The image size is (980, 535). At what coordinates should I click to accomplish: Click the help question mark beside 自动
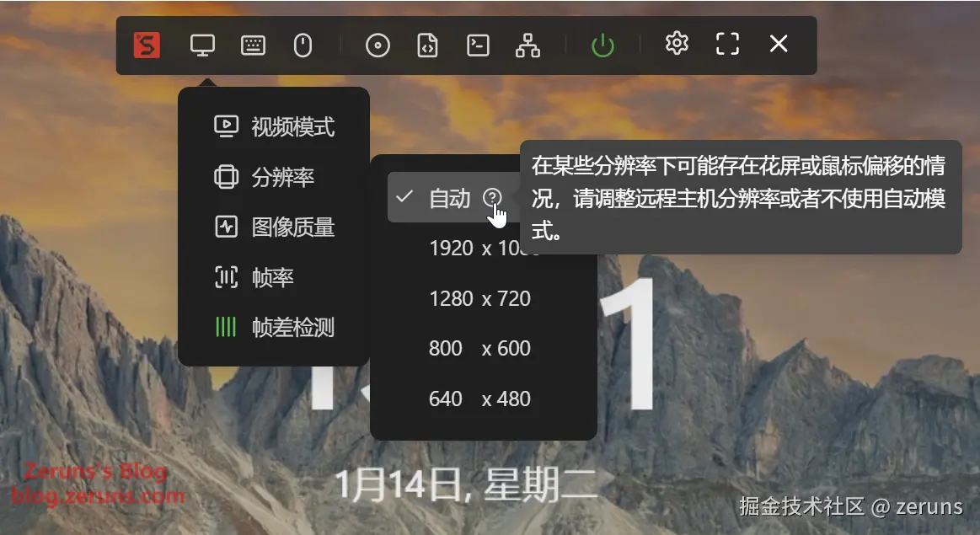tap(492, 197)
